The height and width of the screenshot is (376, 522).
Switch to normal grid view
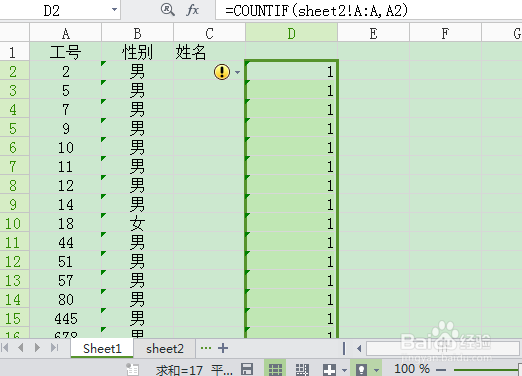pyautogui.click(x=275, y=369)
